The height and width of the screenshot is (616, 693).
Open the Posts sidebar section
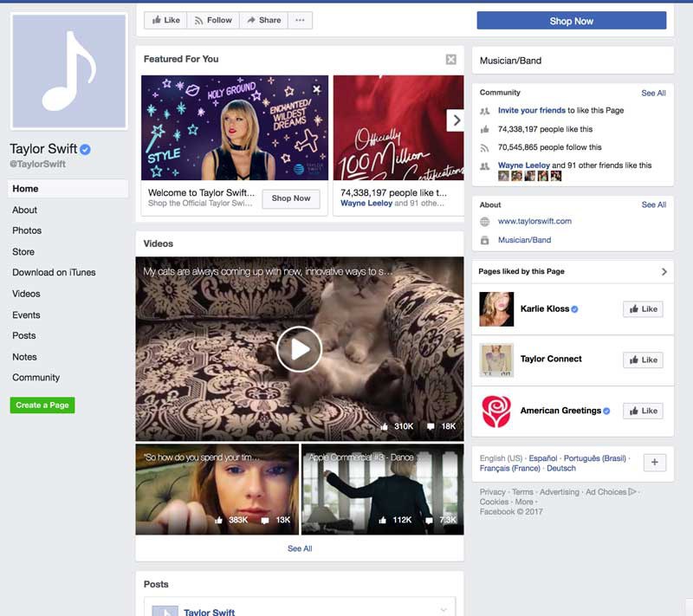[x=24, y=335]
